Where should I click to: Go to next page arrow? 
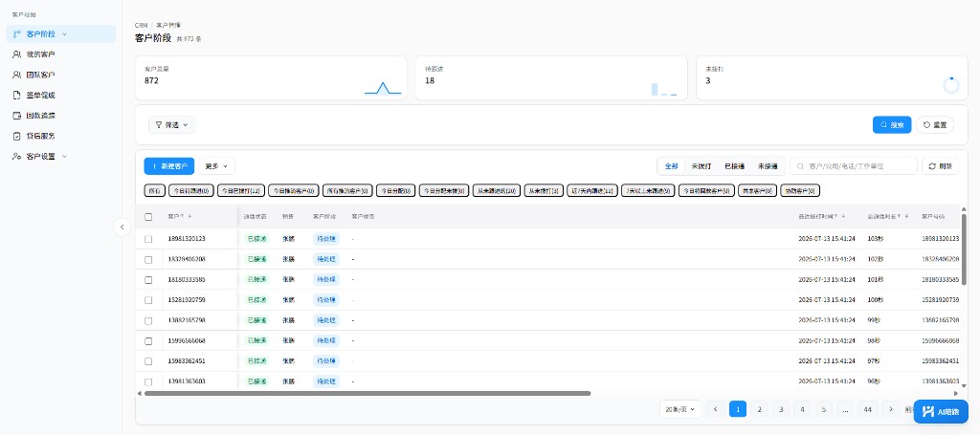click(x=891, y=409)
